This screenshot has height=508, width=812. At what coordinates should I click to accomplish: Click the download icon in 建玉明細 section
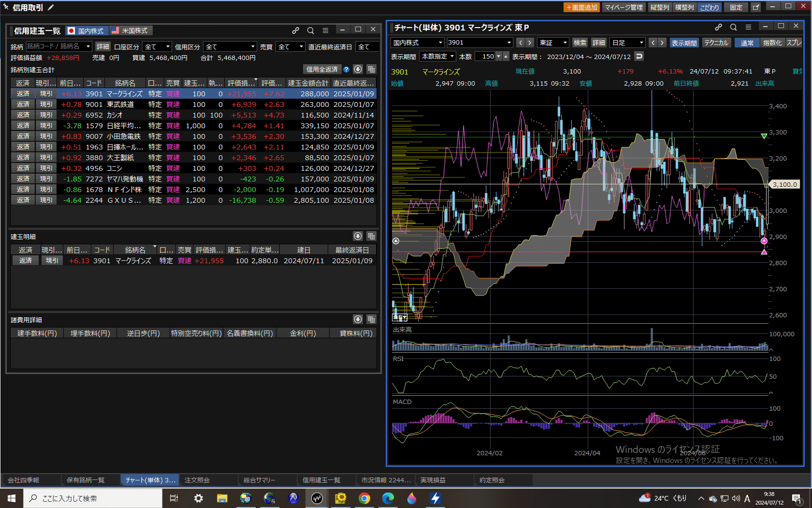pyautogui.click(x=358, y=236)
